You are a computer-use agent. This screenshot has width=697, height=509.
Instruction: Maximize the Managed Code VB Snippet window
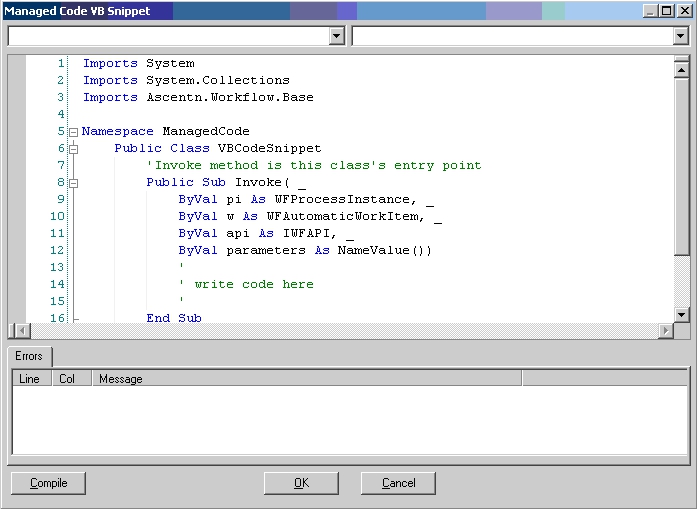point(666,10)
